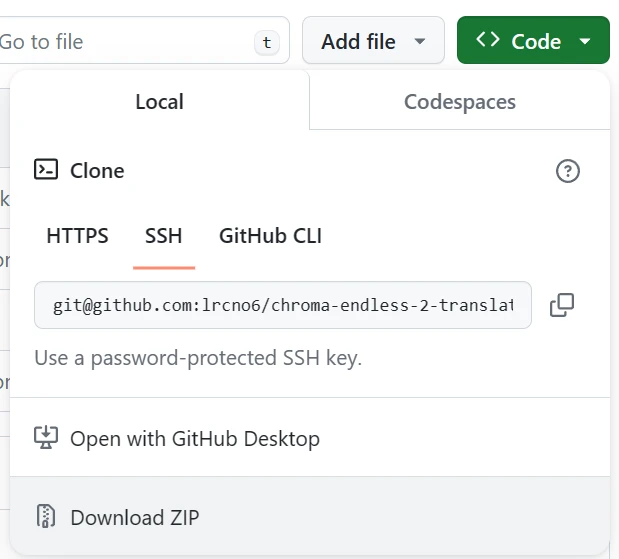Click the password-protected SSH key hint text
The height and width of the screenshot is (559, 619).
click(x=198, y=357)
